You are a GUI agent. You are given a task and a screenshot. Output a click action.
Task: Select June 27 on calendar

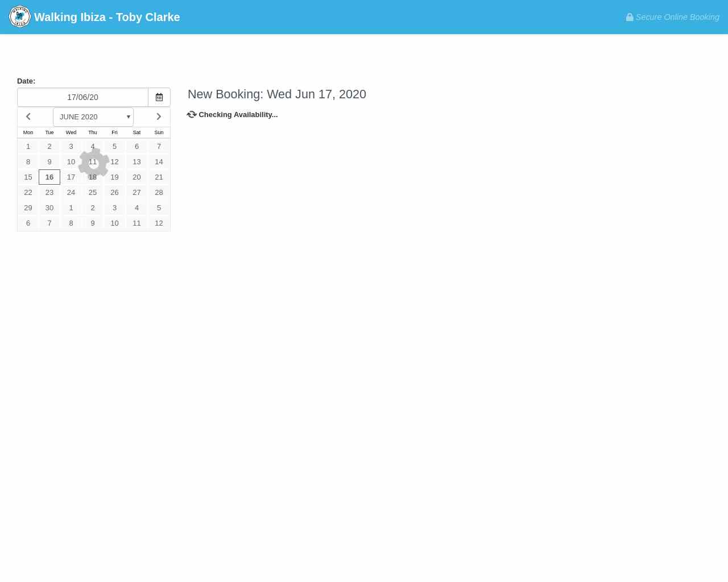[136, 193]
